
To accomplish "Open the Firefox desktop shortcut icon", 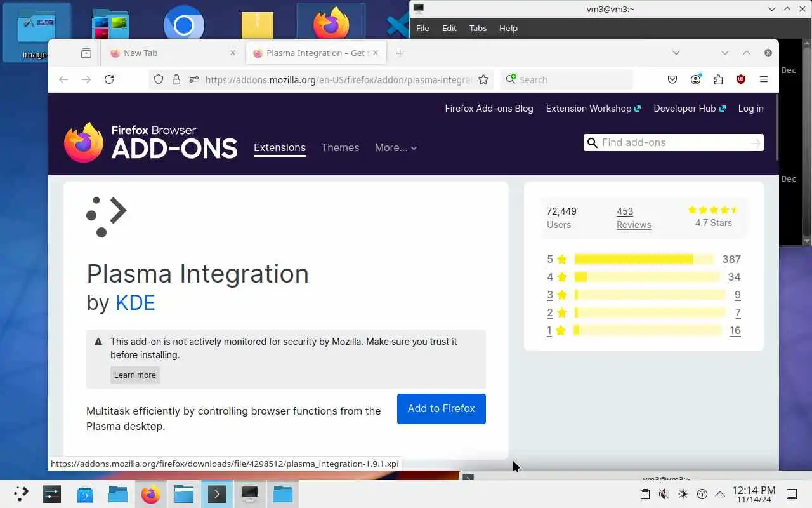I will point(331,22).
